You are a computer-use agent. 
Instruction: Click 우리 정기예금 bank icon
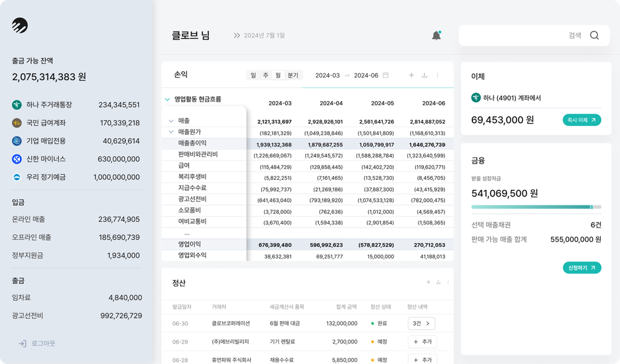tap(17, 177)
